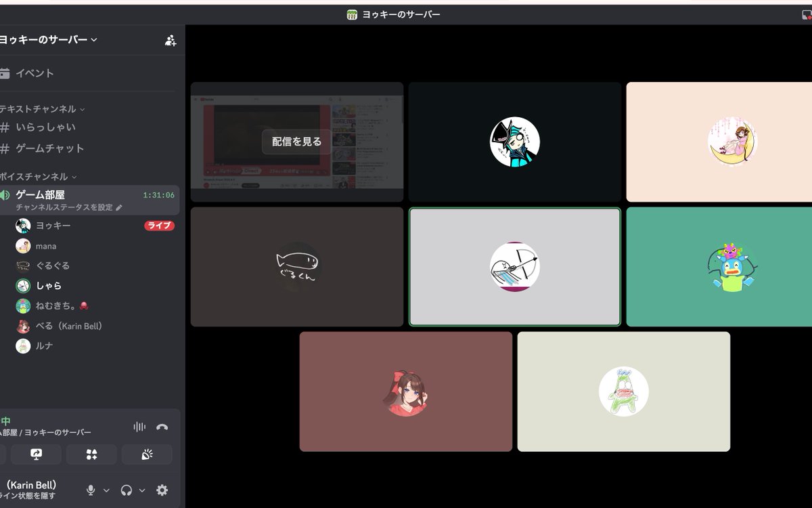
Task: Click 配信を見る watch stream button
Action: [296, 142]
